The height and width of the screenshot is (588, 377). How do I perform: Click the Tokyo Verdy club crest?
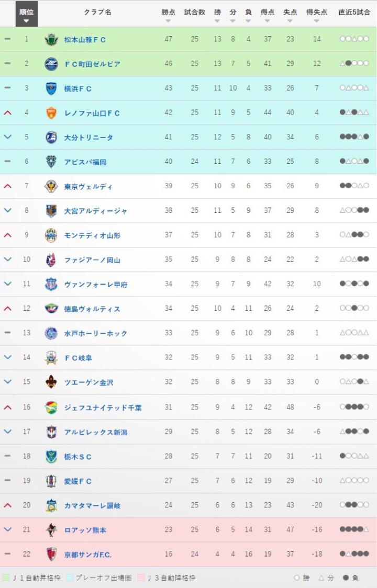[51, 186]
